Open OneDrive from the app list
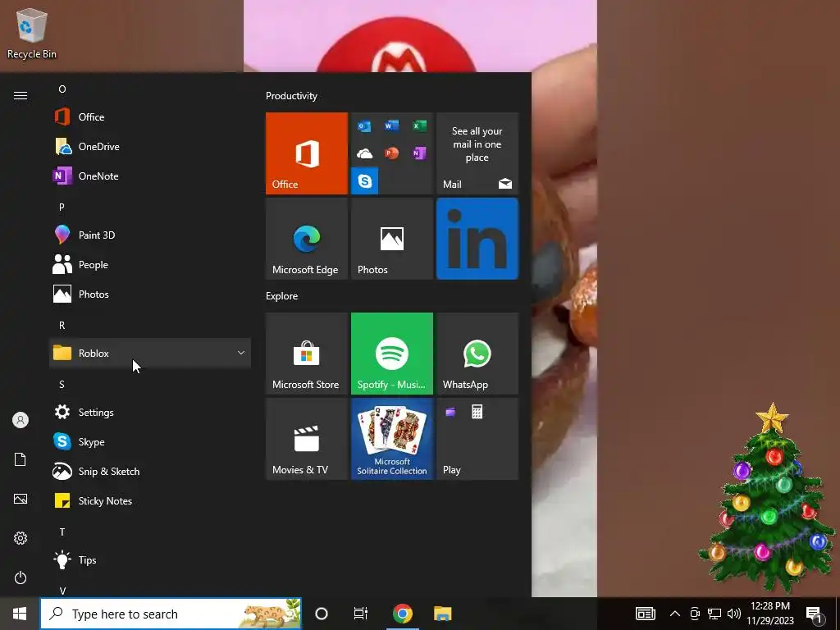 [150, 146]
